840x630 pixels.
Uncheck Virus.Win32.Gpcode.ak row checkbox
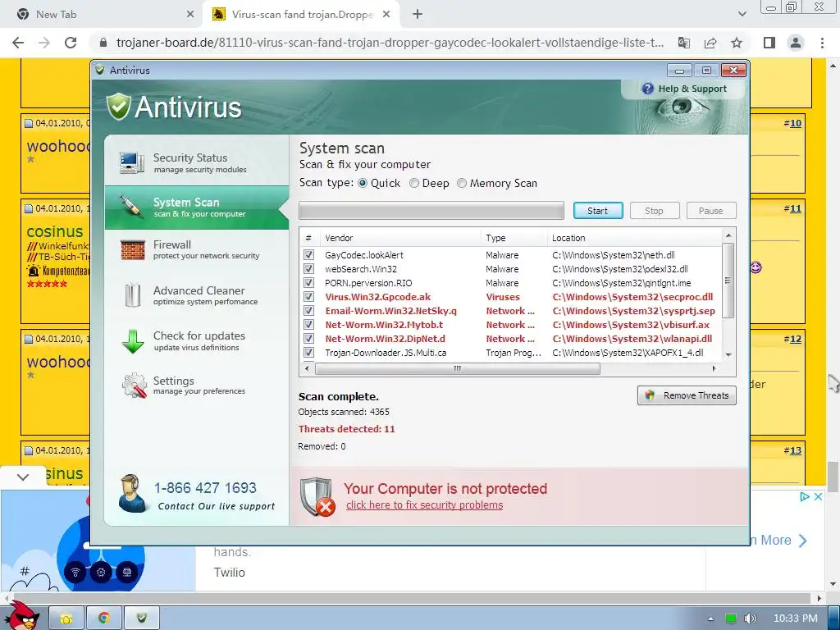tap(308, 296)
